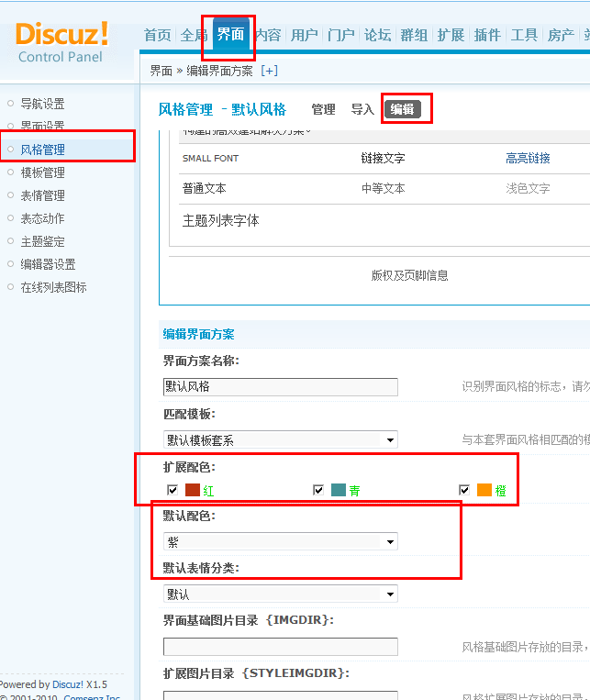
Task: Click the Discuz! link in the footer
Action: tap(67, 684)
